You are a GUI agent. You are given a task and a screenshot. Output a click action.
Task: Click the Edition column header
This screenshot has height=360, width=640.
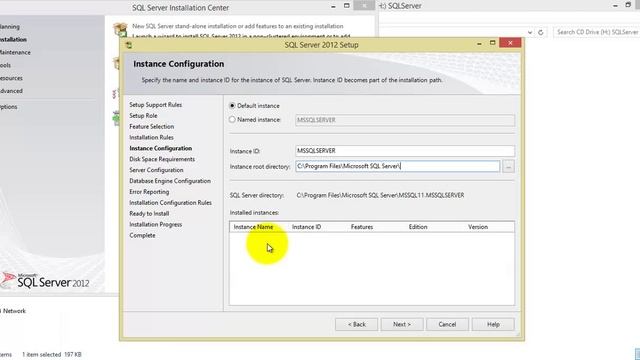[418, 227]
